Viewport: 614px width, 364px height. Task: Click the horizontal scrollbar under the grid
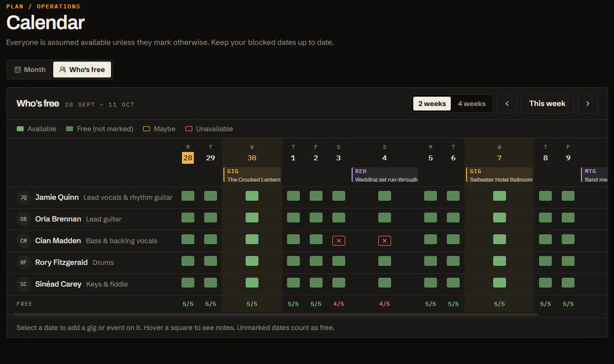(x=275, y=314)
